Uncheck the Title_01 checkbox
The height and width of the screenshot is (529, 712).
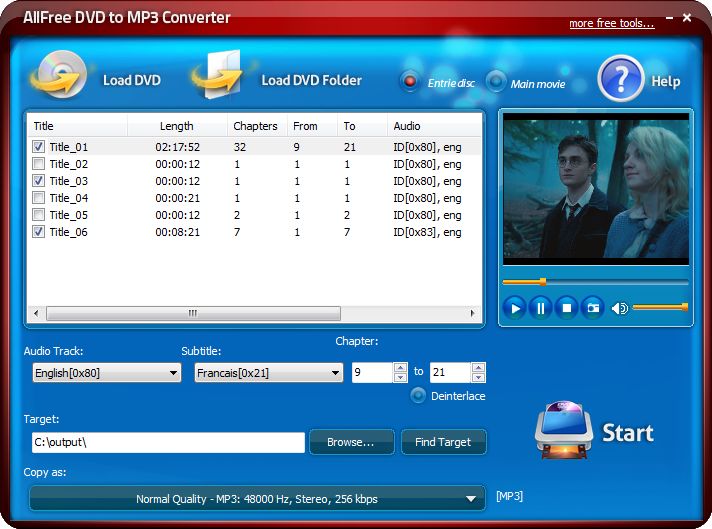coord(39,146)
